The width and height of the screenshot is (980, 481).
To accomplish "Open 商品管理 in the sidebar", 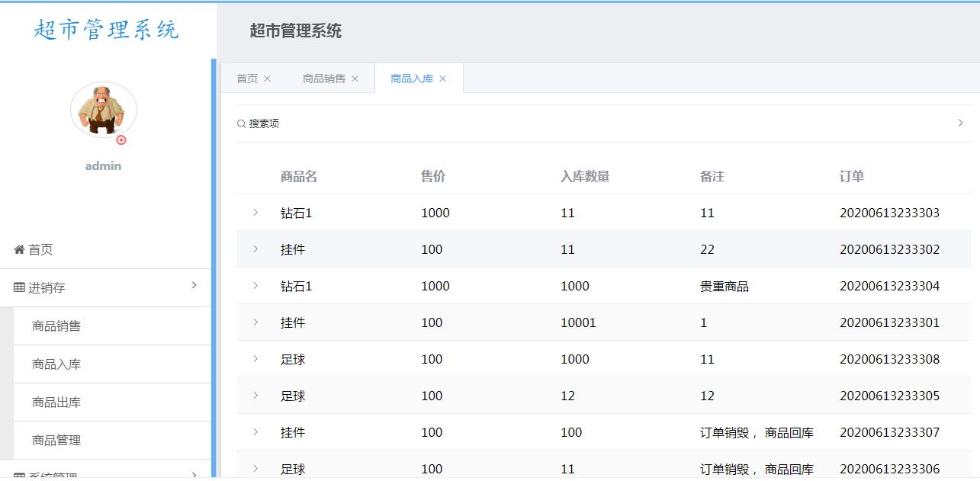I will pyautogui.click(x=56, y=441).
